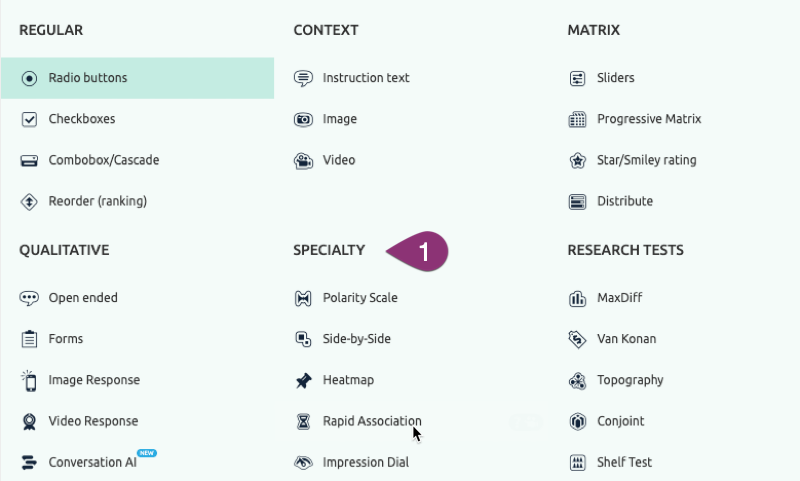
Task: Click the Video camera icon
Action: [x=303, y=160]
